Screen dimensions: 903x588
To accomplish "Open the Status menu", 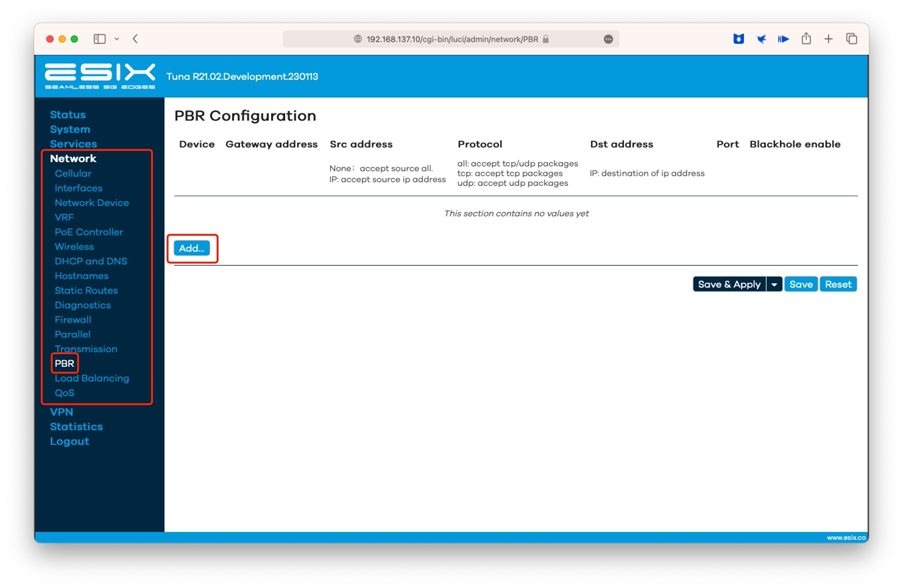I will click(68, 115).
